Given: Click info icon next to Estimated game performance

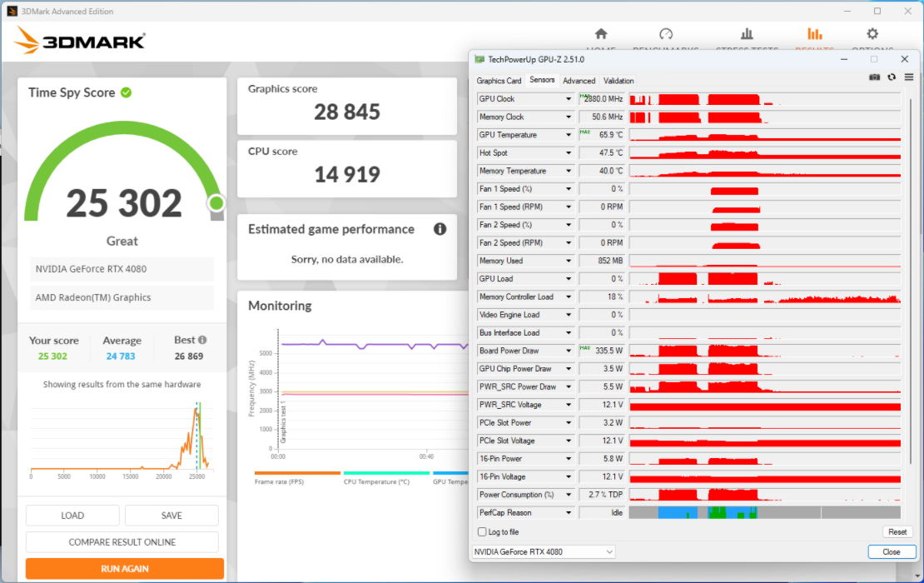Looking at the screenshot, I should (440, 229).
